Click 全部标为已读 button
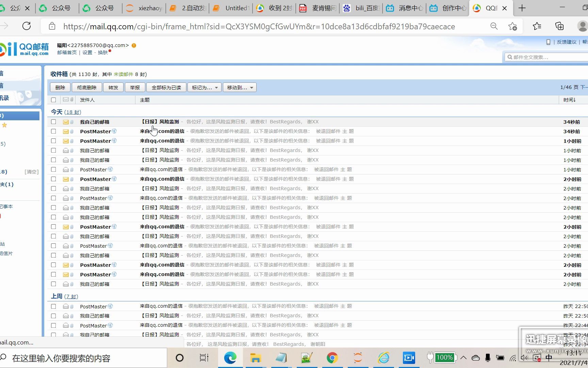Viewport: 588px width, 368px height. click(166, 88)
